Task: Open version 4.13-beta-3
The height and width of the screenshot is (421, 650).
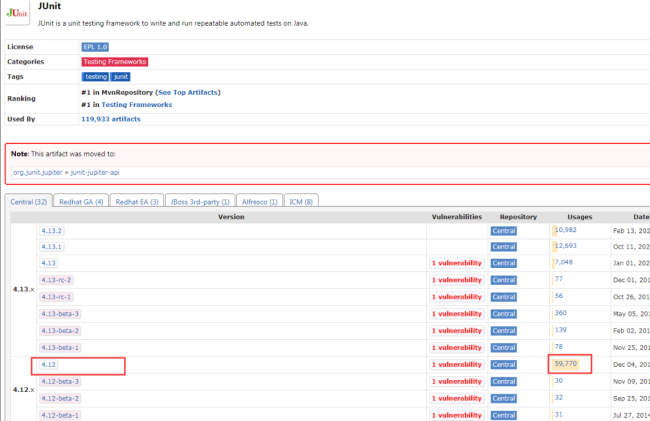Action: point(60,314)
